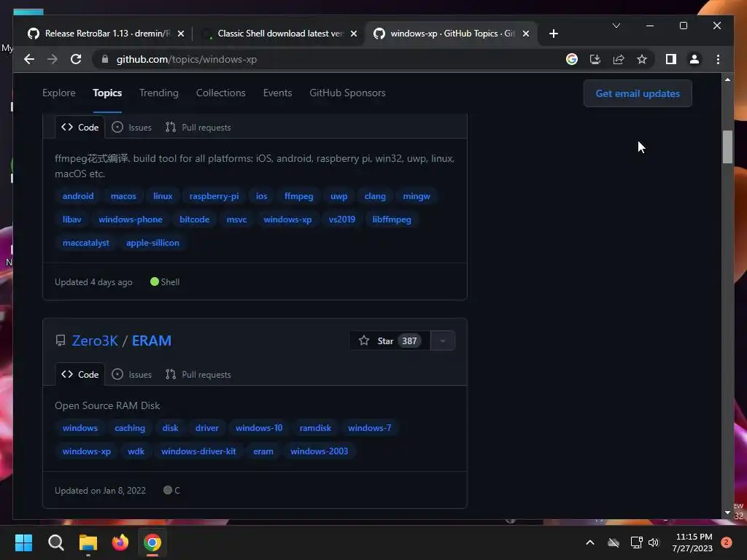Image resolution: width=747 pixels, height=560 pixels.
Task: Click the maccatalyst topic tag
Action: pos(86,243)
